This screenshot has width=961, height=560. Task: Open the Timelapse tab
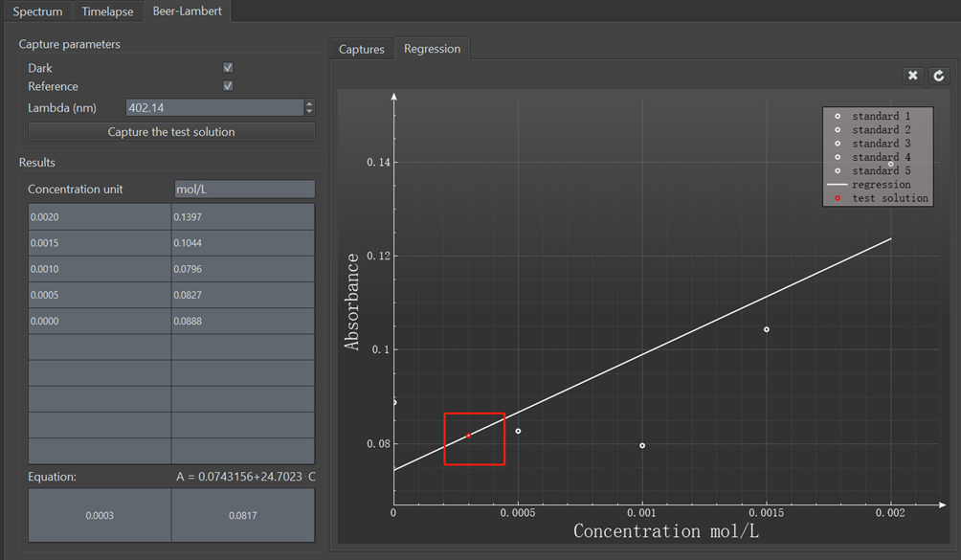(107, 11)
